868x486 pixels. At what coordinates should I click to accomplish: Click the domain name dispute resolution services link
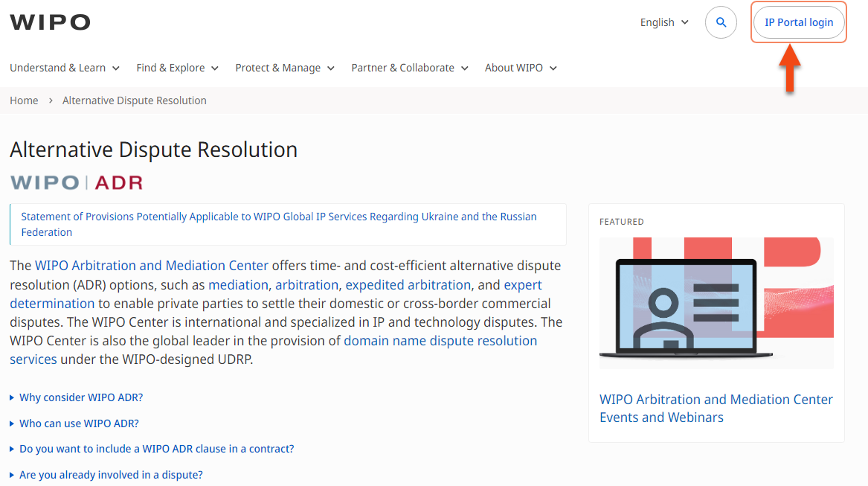pyautogui.click(x=440, y=341)
